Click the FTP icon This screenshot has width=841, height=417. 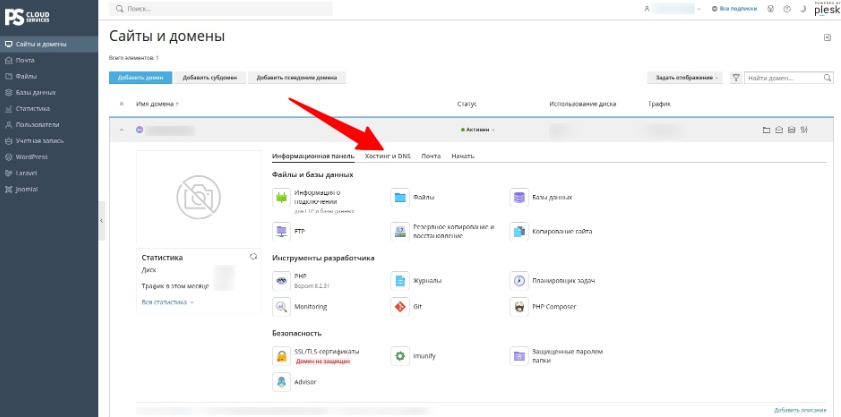(281, 231)
